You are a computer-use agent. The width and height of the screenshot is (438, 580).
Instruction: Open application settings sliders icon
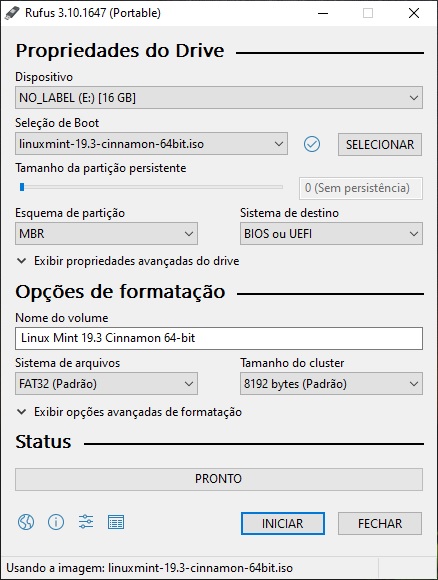tap(86, 522)
